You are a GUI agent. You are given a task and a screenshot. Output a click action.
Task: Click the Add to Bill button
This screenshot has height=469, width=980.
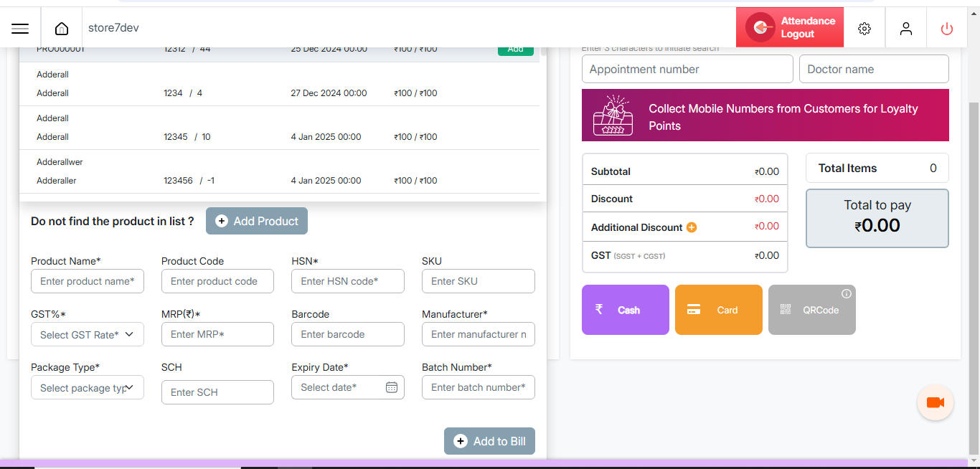click(489, 441)
